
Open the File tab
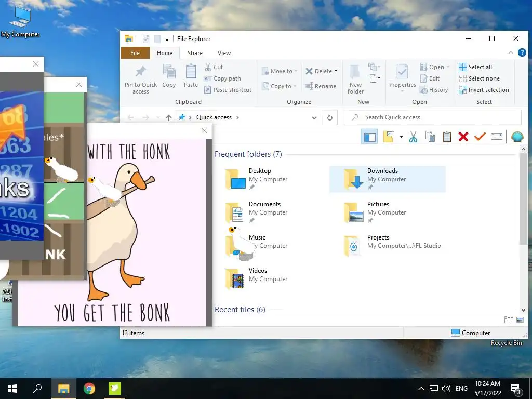[x=135, y=53]
